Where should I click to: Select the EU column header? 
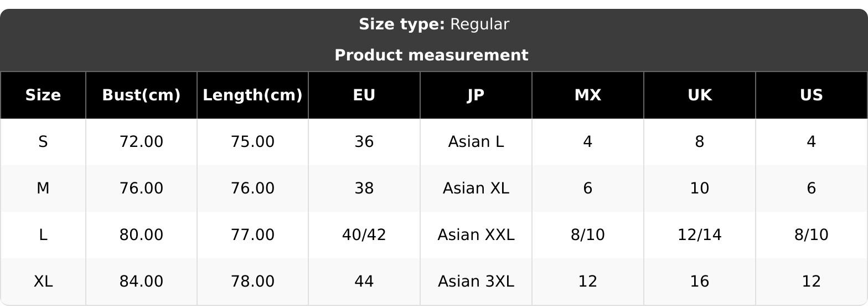click(x=364, y=95)
